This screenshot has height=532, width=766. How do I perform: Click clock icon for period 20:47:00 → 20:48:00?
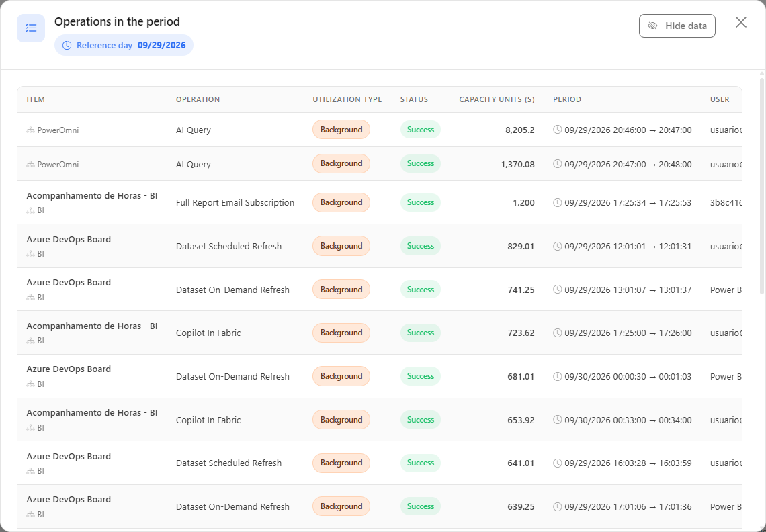click(558, 164)
